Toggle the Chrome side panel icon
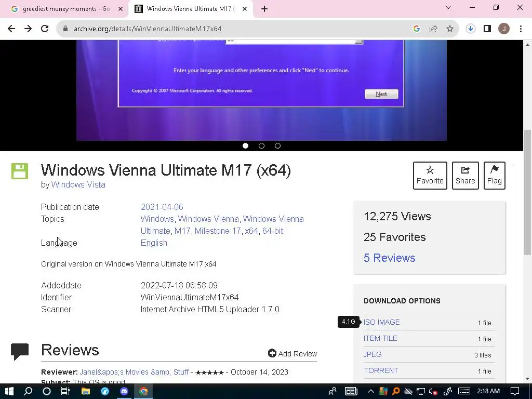 [487, 29]
